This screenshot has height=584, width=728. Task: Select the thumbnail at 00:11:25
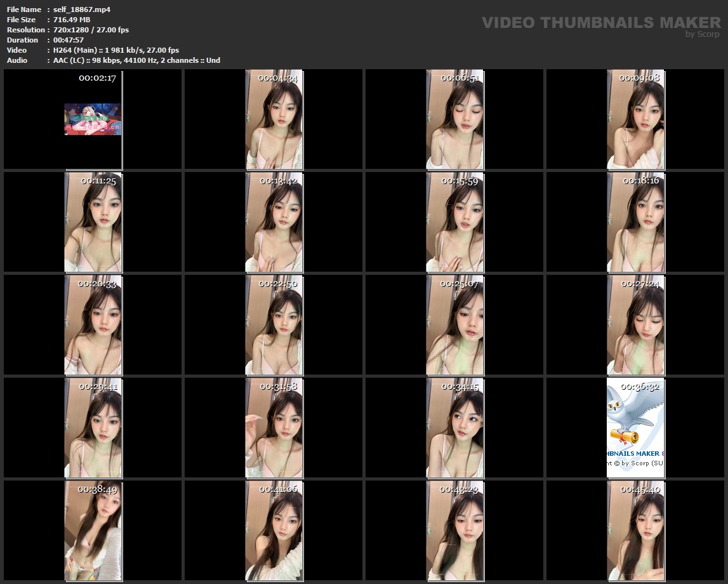pyautogui.click(x=93, y=222)
